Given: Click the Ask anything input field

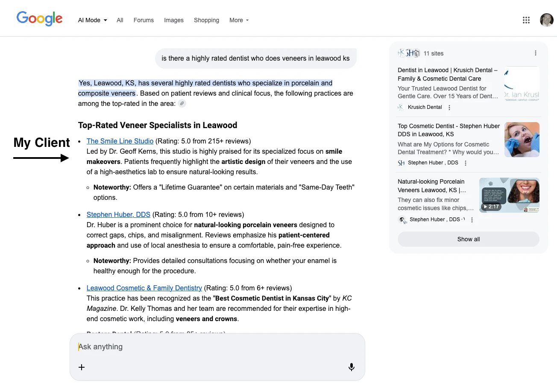Looking at the screenshot, I should click(x=214, y=347).
